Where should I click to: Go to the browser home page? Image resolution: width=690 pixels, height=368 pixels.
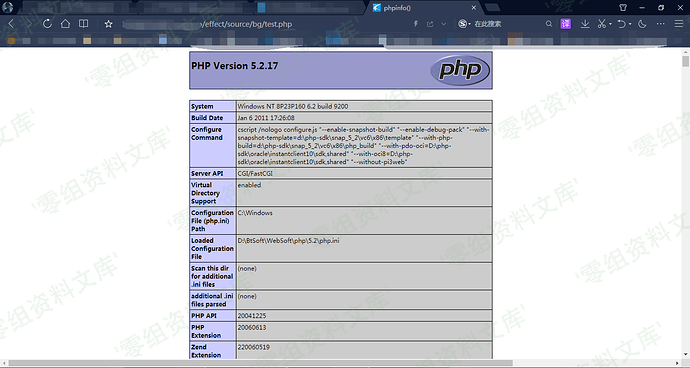tap(65, 24)
